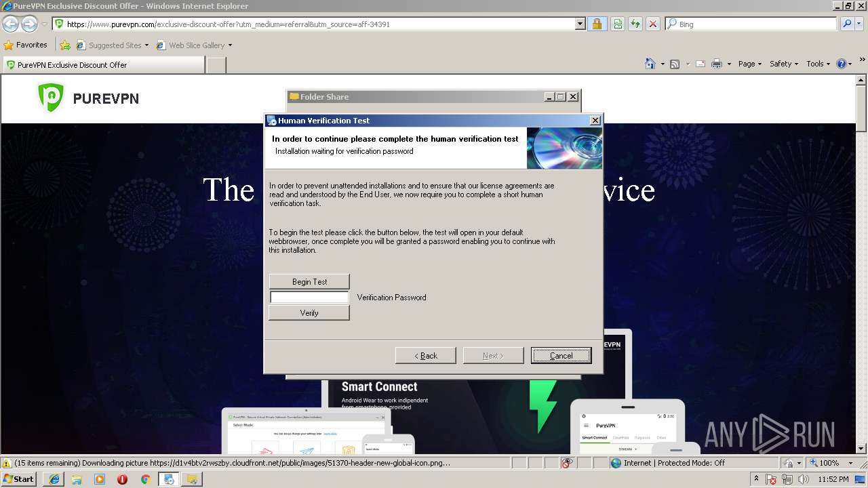
Task: Refresh the page with green arrows icon
Action: coord(635,24)
